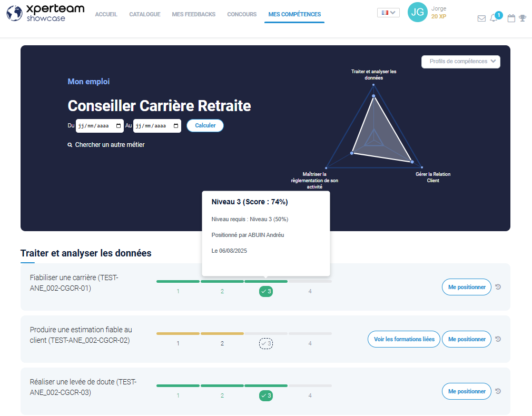Click level 4 segment of Fiabiliser une carrière bar

tap(310, 282)
